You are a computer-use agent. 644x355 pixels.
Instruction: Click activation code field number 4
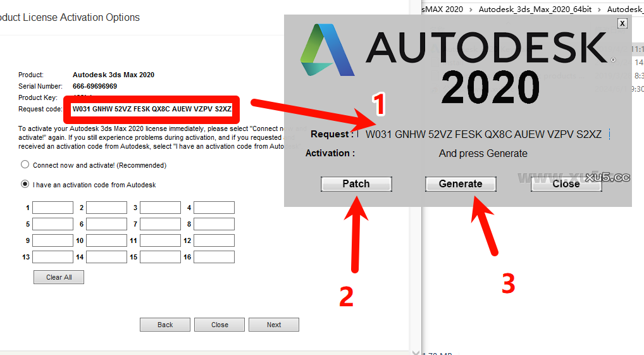click(x=214, y=208)
